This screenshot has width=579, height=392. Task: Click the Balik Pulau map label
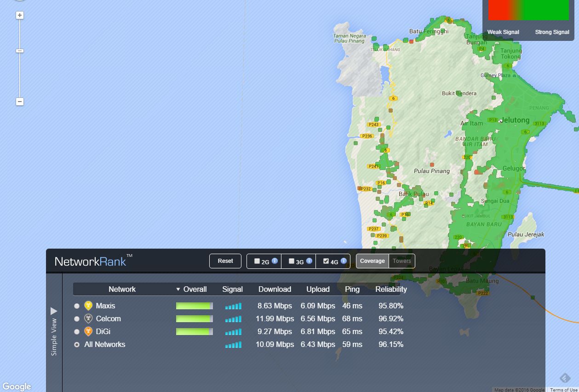coord(413,194)
